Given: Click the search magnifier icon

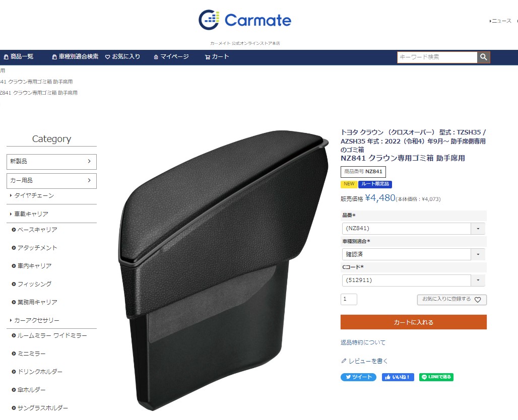Looking at the screenshot, I should [x=483, y=57].
